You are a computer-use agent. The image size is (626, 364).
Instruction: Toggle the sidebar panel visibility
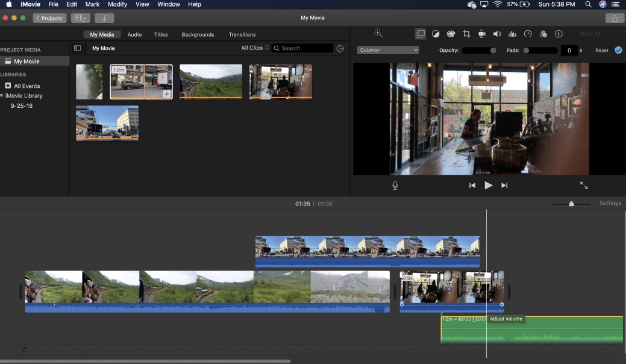78,48
